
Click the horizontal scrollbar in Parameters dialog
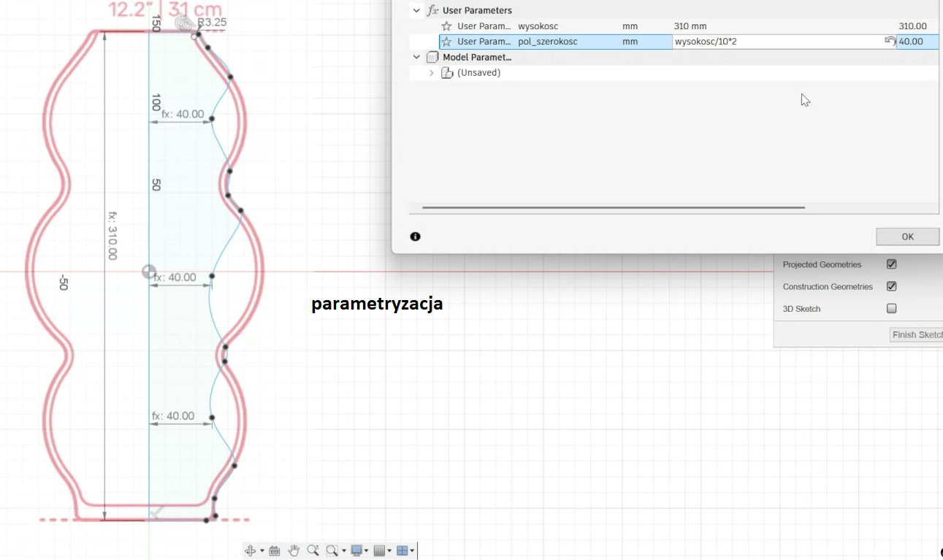(x=614, y=208)
